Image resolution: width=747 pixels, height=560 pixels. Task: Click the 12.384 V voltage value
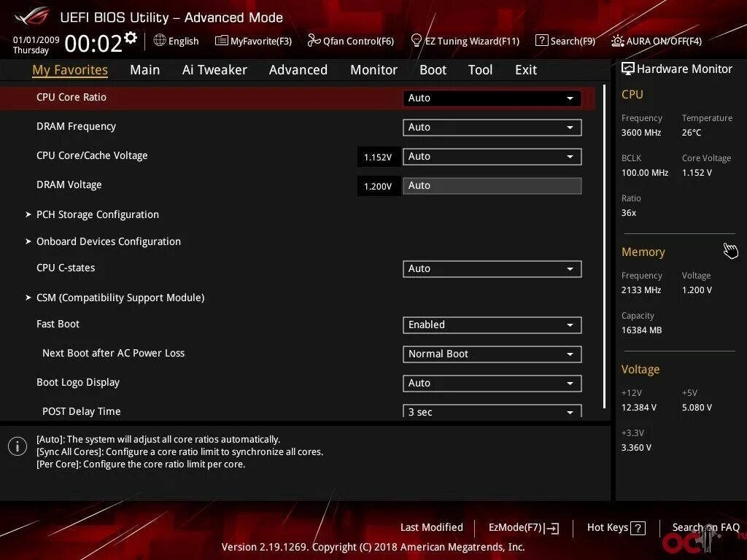pyautogui.click(x=639, y=408)
